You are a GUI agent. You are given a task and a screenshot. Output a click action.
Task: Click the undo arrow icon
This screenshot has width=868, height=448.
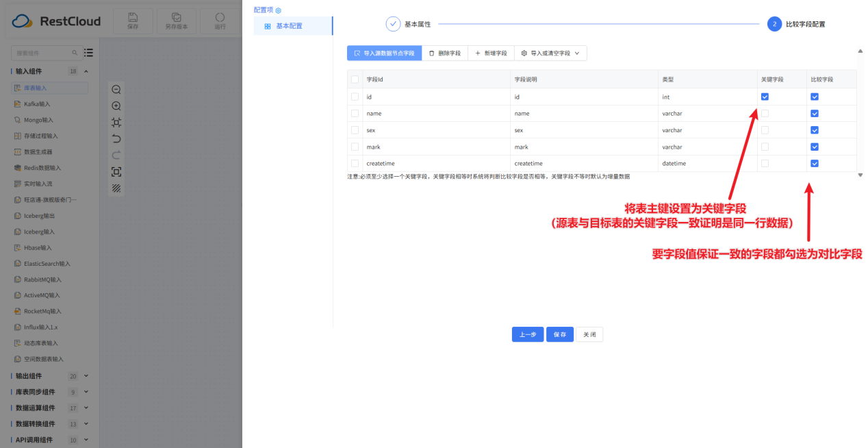click(x=116, y=139)
